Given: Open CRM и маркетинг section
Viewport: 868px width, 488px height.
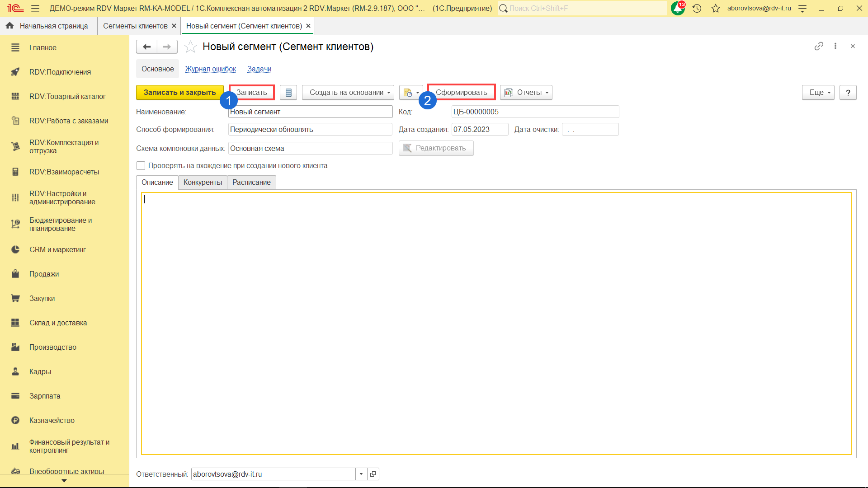Looking at the screenshot, I should pyautogui.click(x=57, y=250).
